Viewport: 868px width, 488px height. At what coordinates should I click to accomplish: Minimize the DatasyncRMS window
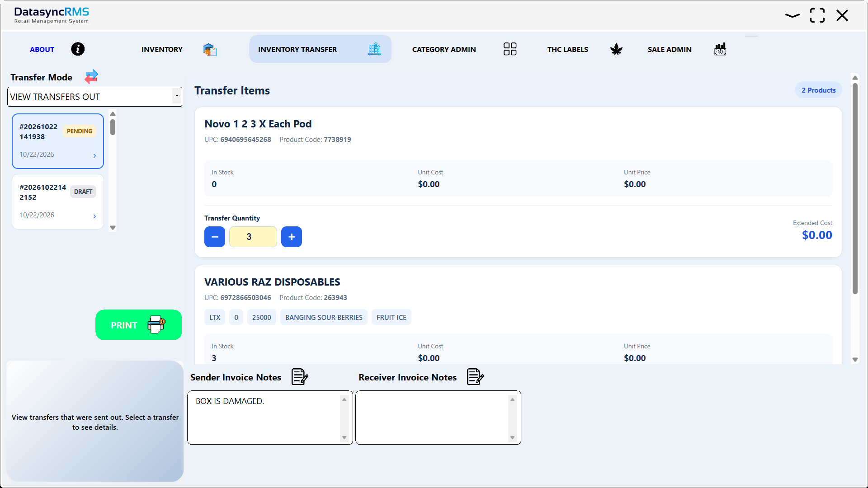tap(792, 15)
